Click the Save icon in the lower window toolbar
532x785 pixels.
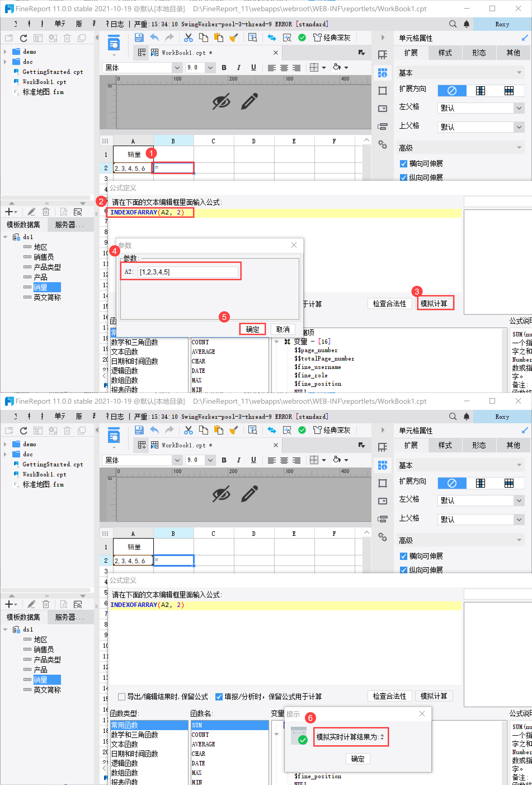point(139,430)
